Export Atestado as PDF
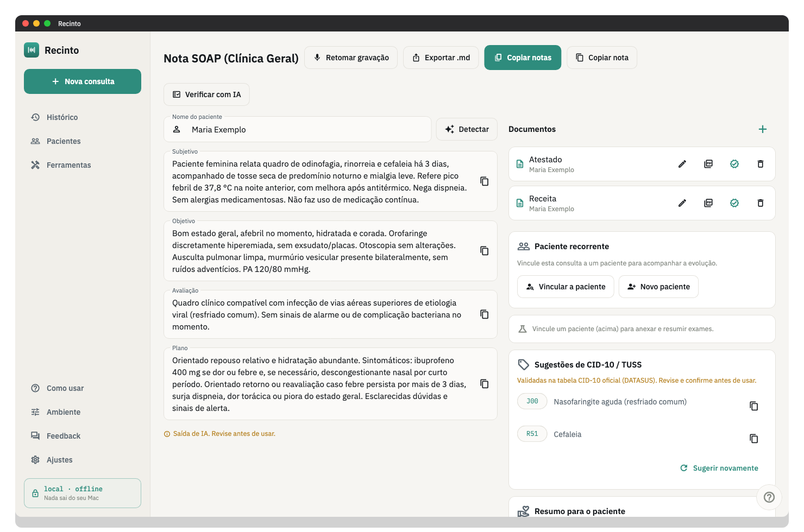Screen dimensions: 804x532 pos(708,164)
